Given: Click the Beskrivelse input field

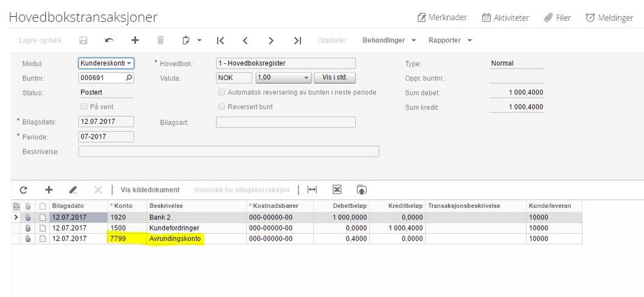Looking at the screenshot, I should point(228,151).
